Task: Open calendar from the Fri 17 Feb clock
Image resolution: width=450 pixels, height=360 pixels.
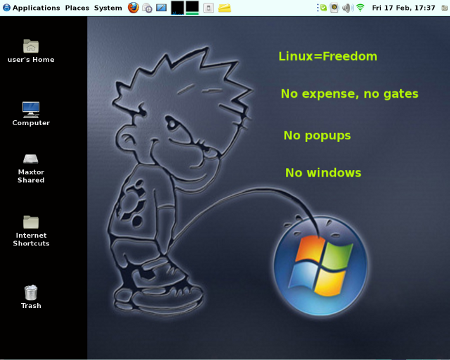Action: tap(403, 8)
